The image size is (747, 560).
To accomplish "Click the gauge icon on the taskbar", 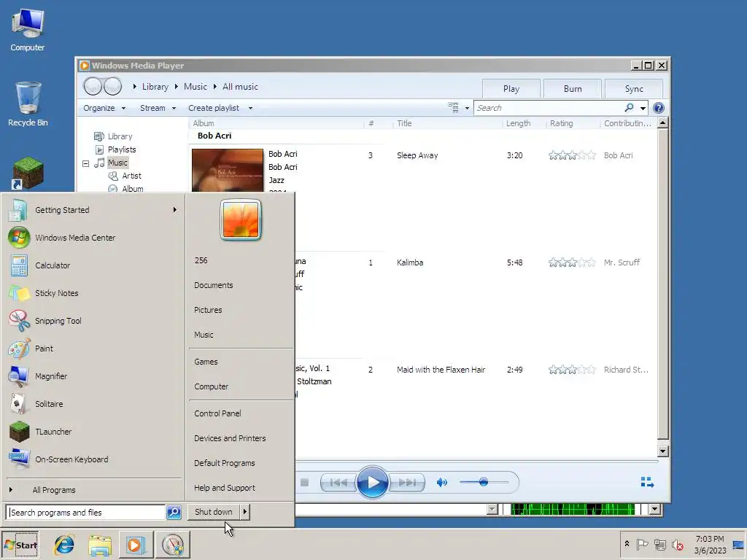I will [172, 545].
